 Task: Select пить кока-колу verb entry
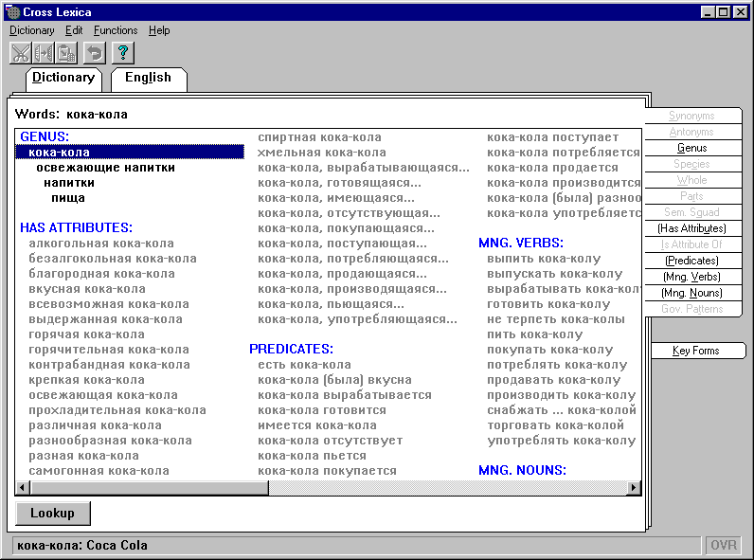535,334
